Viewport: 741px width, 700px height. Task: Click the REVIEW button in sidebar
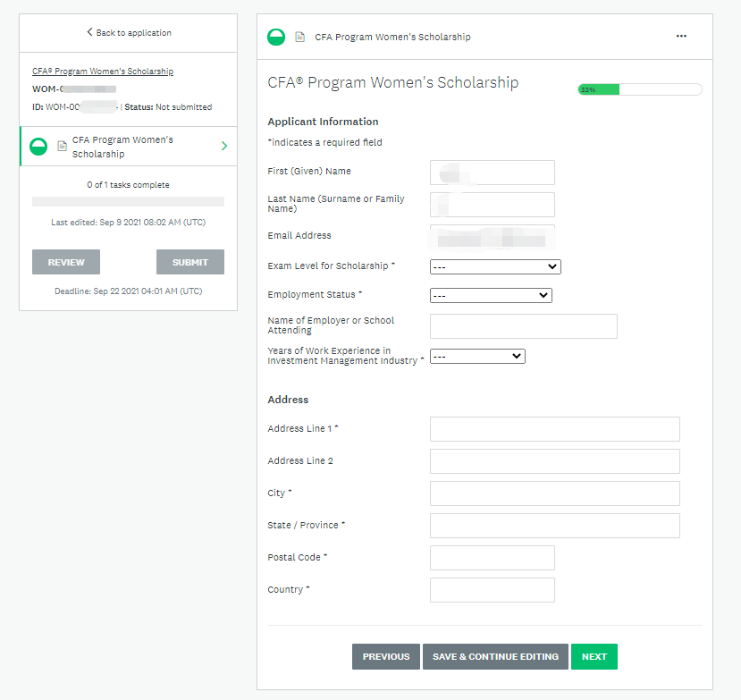[66, 262]
